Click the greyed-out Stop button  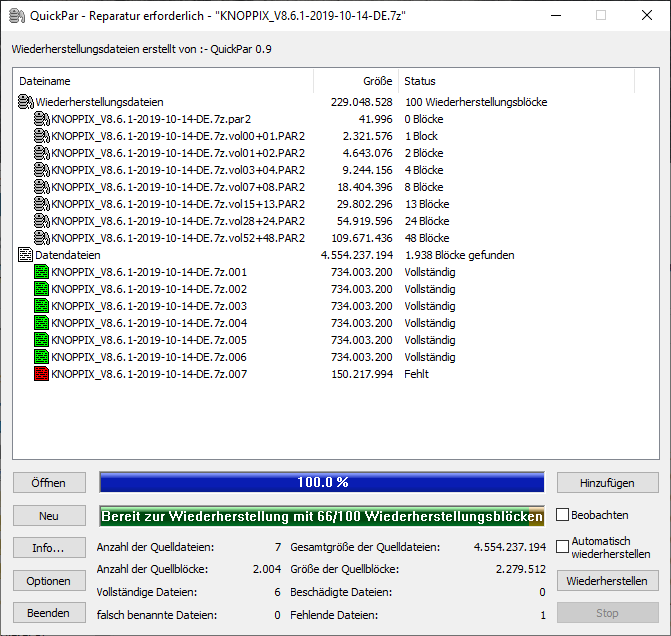608,613
